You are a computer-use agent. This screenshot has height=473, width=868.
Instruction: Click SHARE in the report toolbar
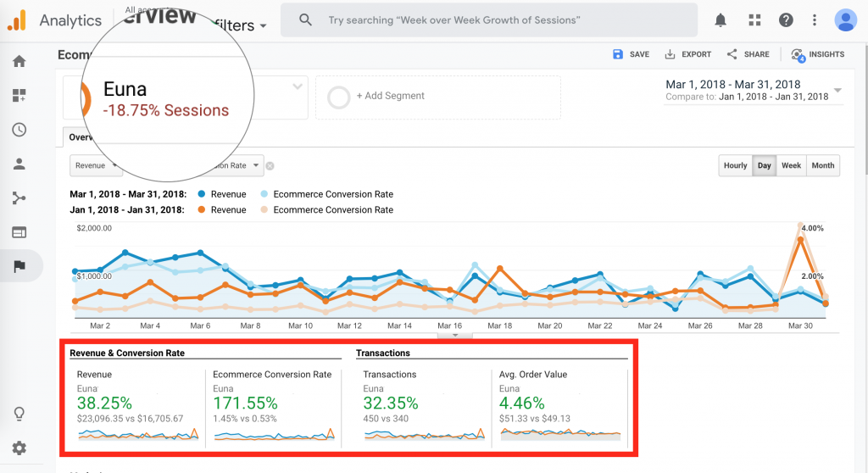748,54
